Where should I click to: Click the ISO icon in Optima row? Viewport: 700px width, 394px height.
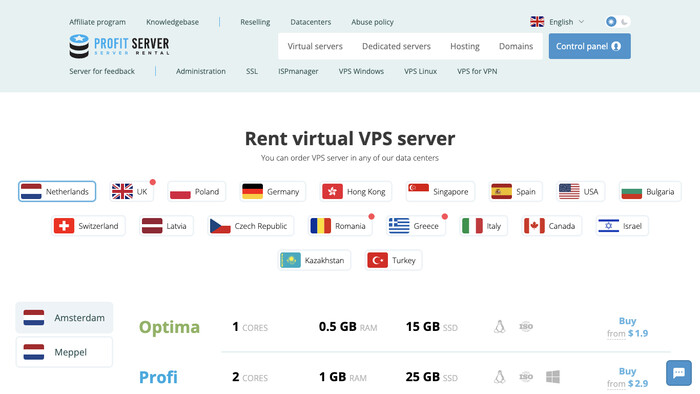526,327
